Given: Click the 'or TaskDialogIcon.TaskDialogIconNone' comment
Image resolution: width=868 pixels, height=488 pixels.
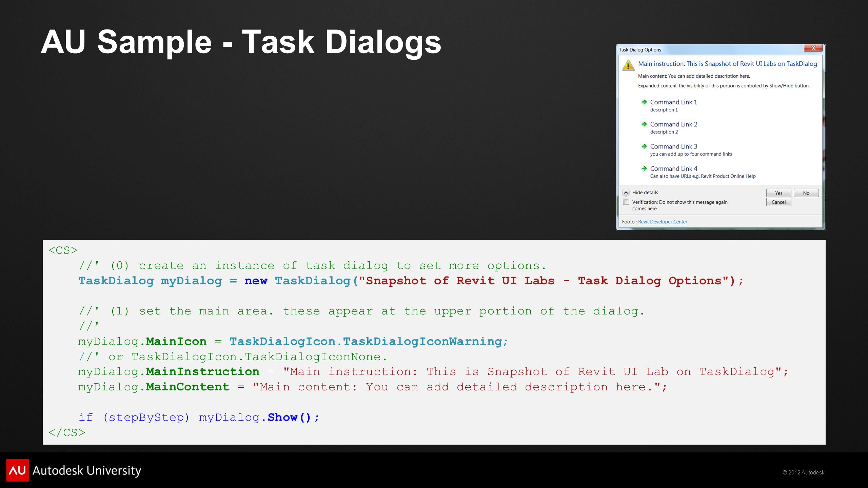Looking at the screenshot, I should point(233,357).
